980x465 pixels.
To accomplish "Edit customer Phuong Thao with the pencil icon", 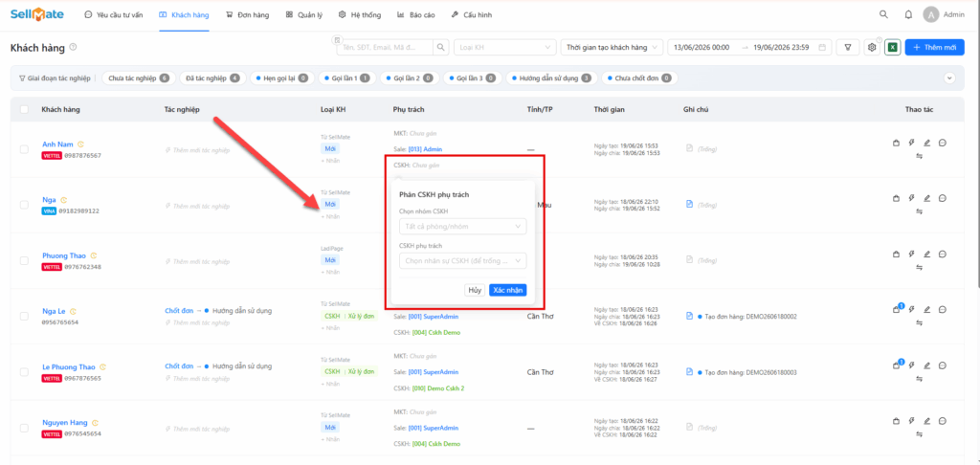I will pyautogui.click(x=926, y=255).
